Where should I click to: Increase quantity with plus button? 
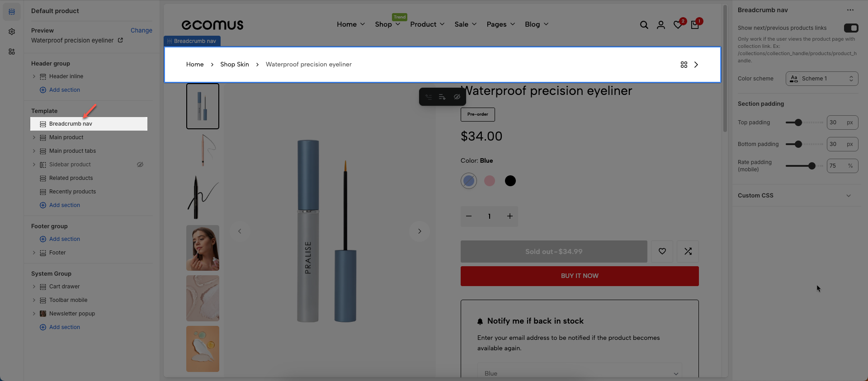tap(510, 216)
